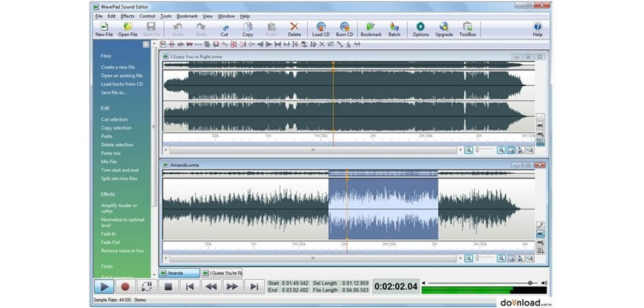The height and width of the screenshot is (308, 644).
Task: Click 'Save file as...' sidebar link
Action: click(113, 92)
